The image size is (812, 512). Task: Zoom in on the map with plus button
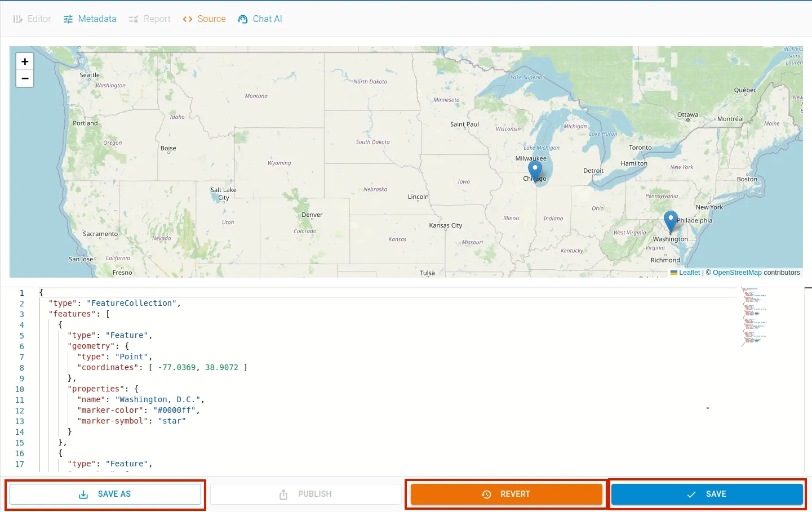point(25,61)
